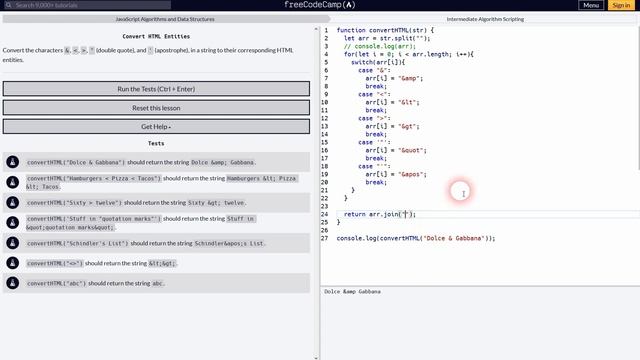Click the console.log(convertHTML(...)) line 27

click(416, 238)
